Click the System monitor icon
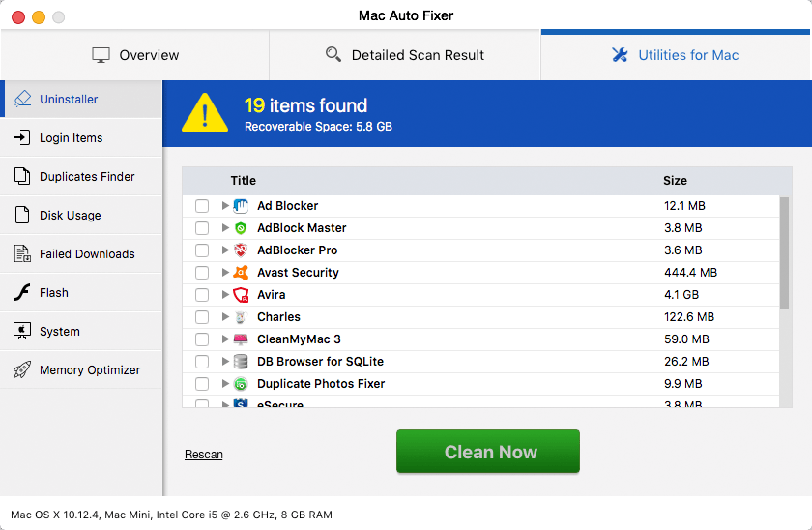The width and height of the screenshot is (812, 530). [x=21, y=331]
